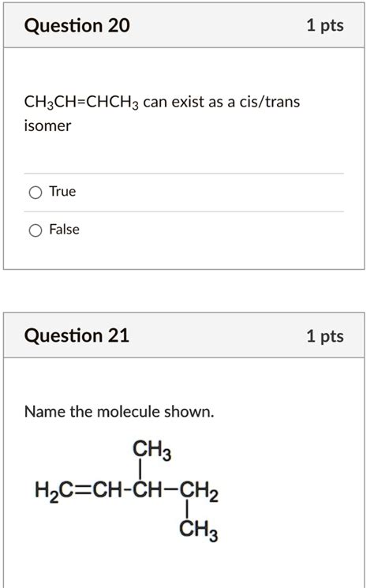The height and width of the screenshot is (588, 374).
Task: Click the True answer label
Action: point(62,191)
